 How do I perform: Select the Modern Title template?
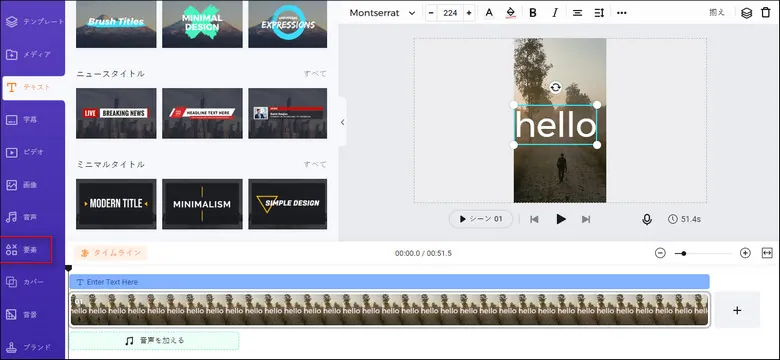(x=116, y=204)
